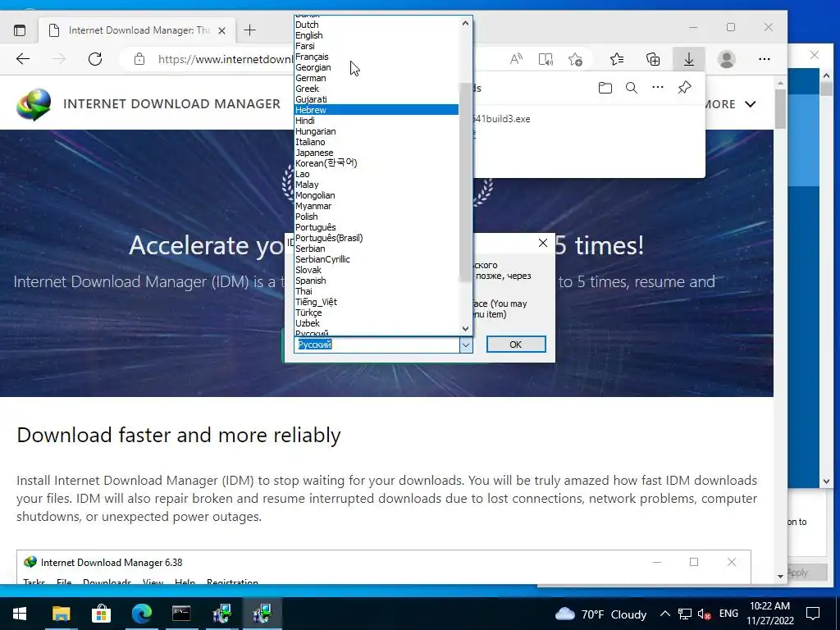Viewport: 840px width, 630px height.
Task: Open a new browser tab
Action: [249, 30]
